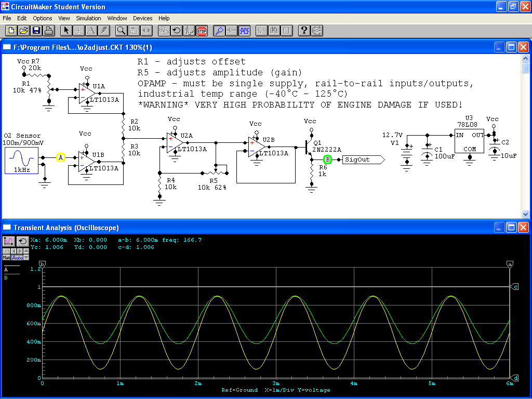Switch oscilloscope scaling to Man mode
532x399 pixels.
coord(6,258)
